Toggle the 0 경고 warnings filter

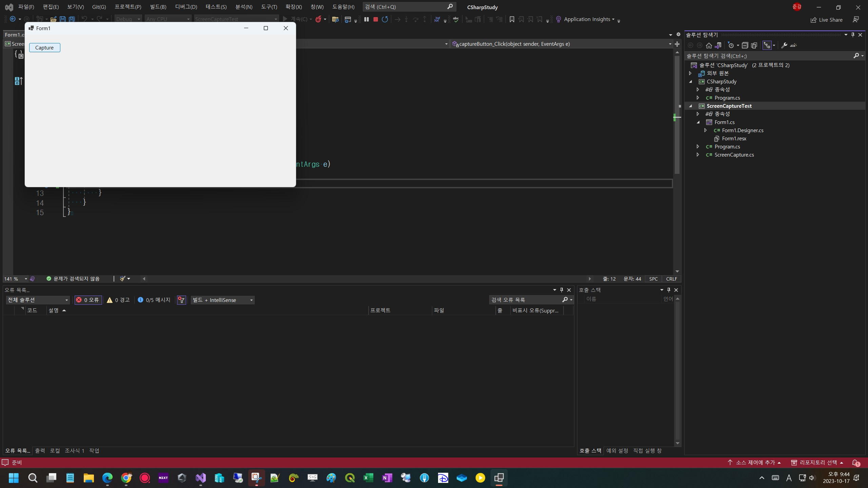click(x=118, y=300)
